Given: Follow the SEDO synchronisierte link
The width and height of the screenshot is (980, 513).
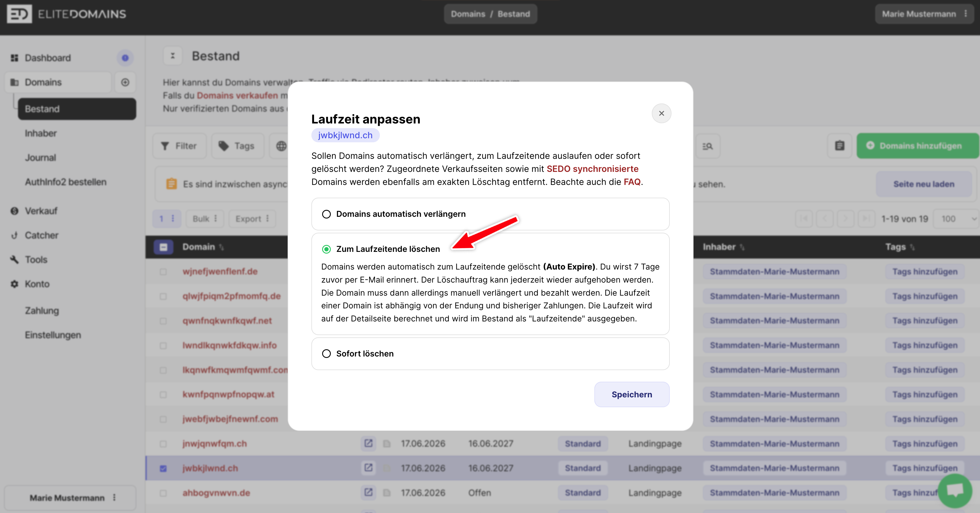Looking at the screenshot, I should [x=592, y=169].
